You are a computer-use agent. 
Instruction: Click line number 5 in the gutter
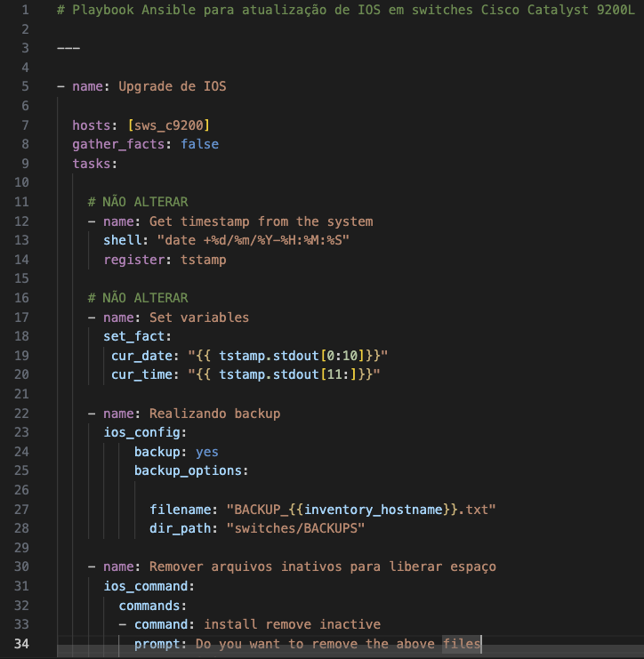[25, 86]
